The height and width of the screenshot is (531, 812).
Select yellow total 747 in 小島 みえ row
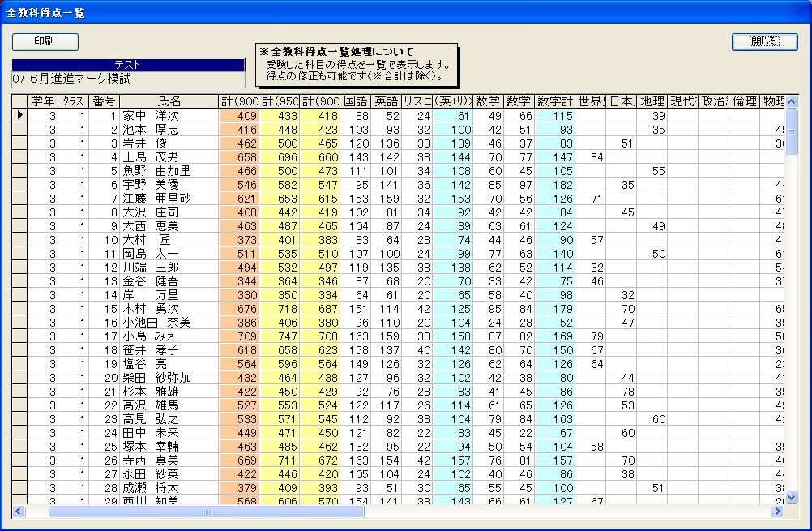pos(280,336)
